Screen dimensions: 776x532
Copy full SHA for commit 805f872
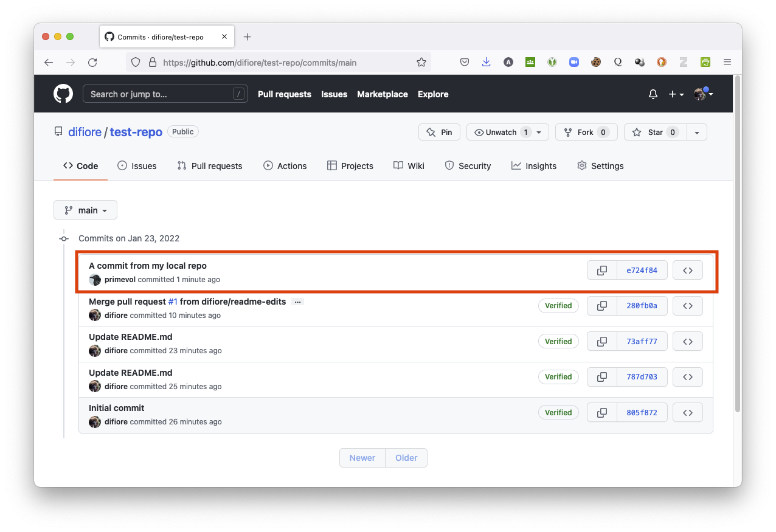click(602, 413)
